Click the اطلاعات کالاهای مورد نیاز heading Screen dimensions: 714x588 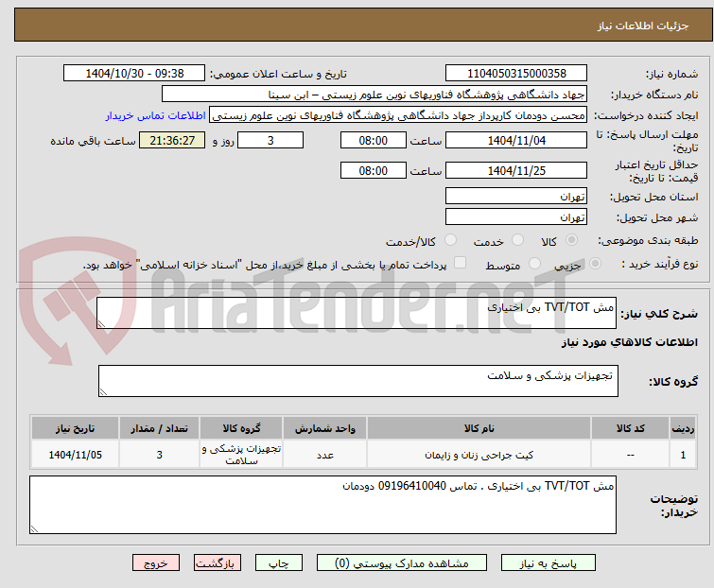click(x=629, y=342)
